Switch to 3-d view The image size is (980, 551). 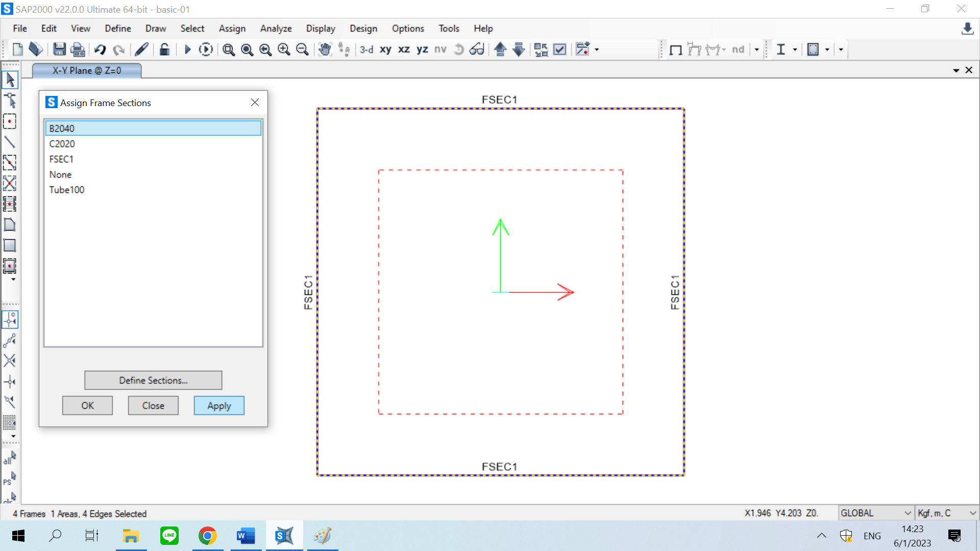point(366,49)
